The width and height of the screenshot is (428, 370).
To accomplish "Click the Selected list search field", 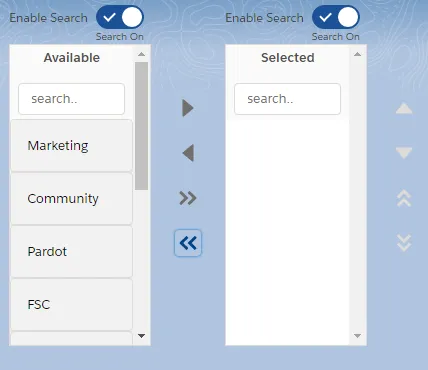I will click(287, 99).
